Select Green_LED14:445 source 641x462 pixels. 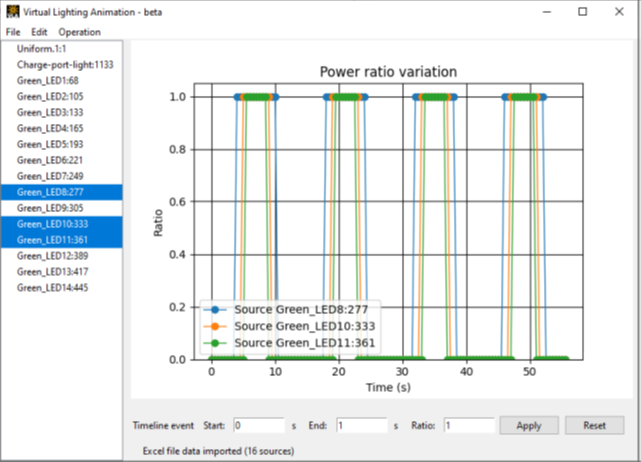pyautogui.click(x=62, y=288)
